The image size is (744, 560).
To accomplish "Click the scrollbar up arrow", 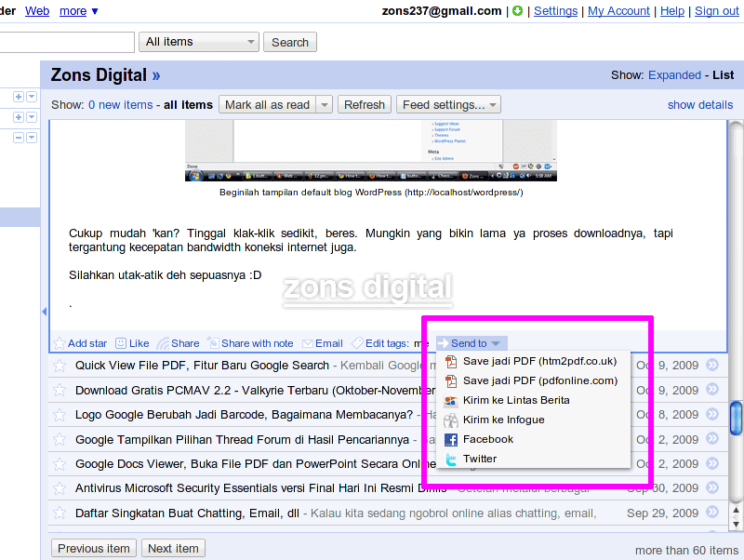I will point(736,510).
